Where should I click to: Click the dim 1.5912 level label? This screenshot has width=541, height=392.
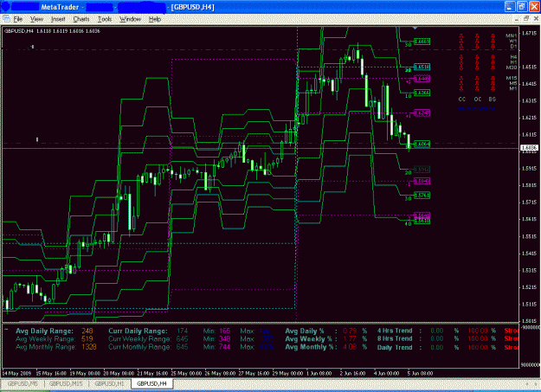[x=422, y=170]
